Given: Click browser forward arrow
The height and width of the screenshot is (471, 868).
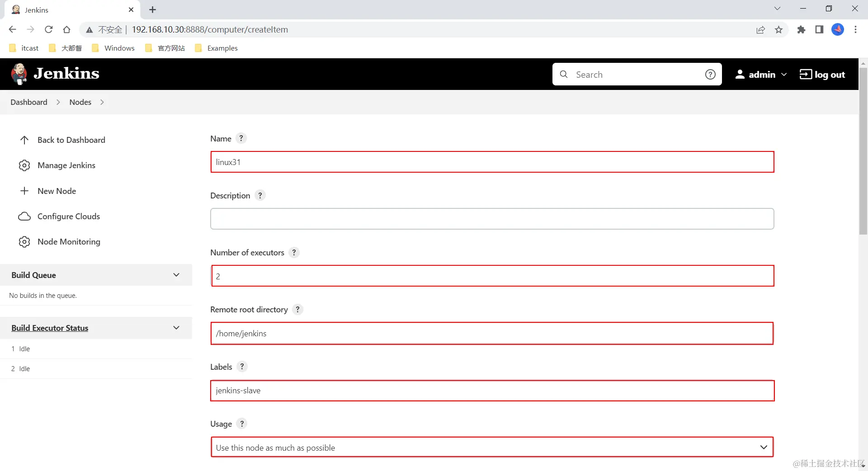Looking at the screenshot, I should point(30,29).
